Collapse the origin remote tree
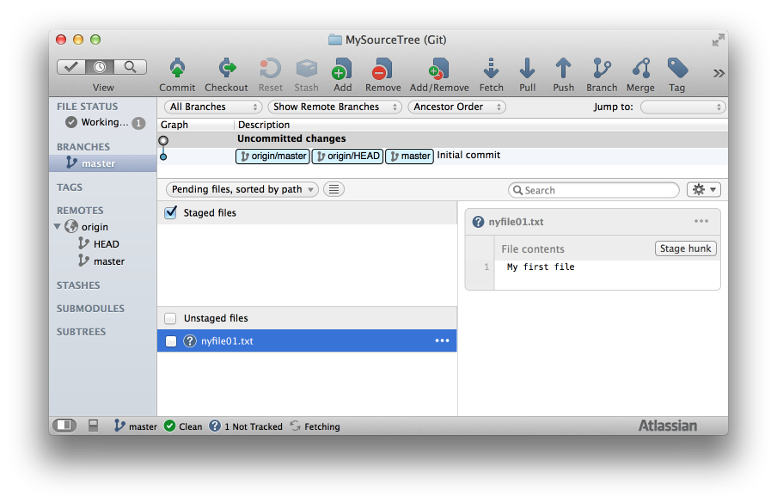 (x=57, y=226)
